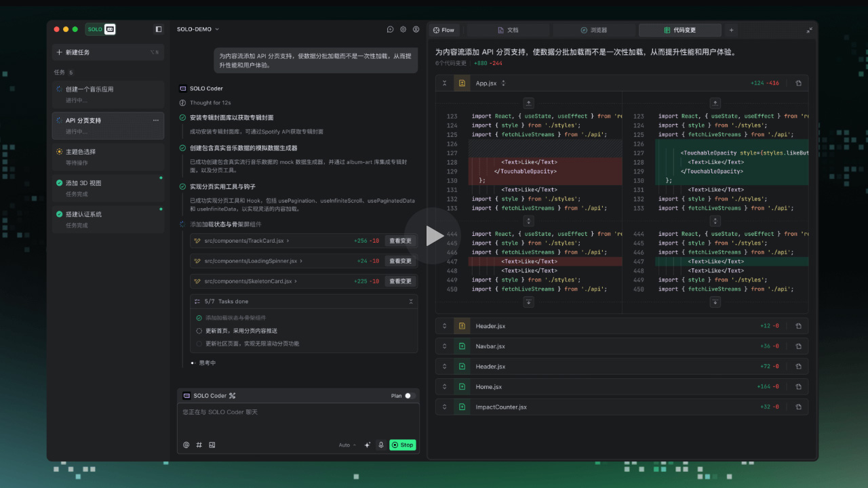
Task: Open user profile account icon
Action: tap(416, 30)
